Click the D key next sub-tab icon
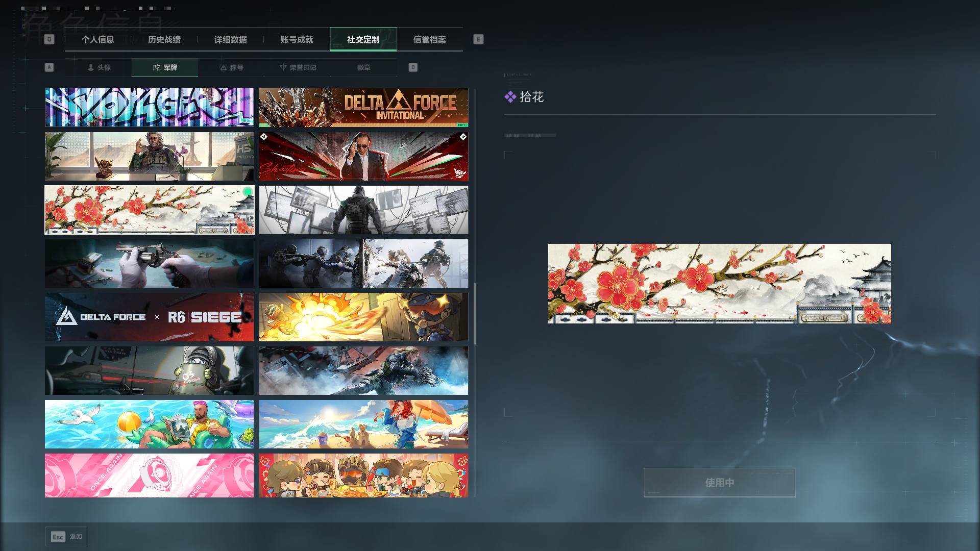This screenshot has width=980, height=551. (413, 67)
